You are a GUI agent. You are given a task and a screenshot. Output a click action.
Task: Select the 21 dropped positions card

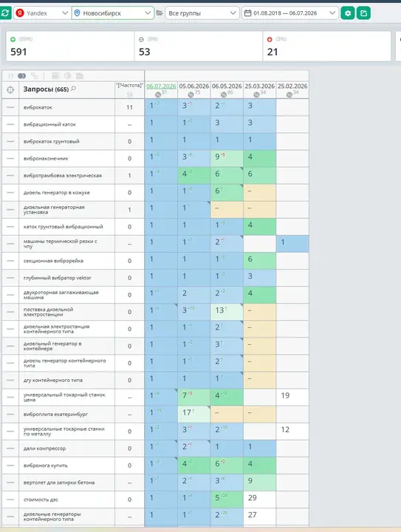327,47
